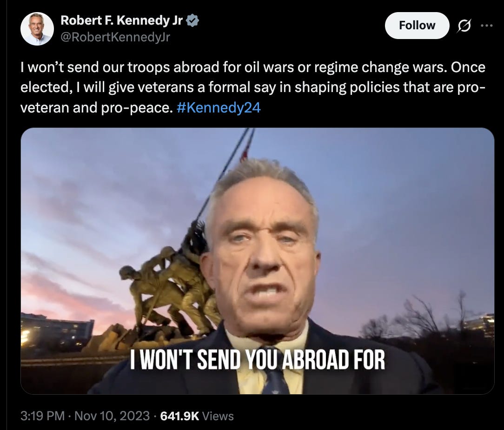This screenshot has width=504, height=430.
Task: Open the three-dot more options menu
Action: click(x=486, y=26)
